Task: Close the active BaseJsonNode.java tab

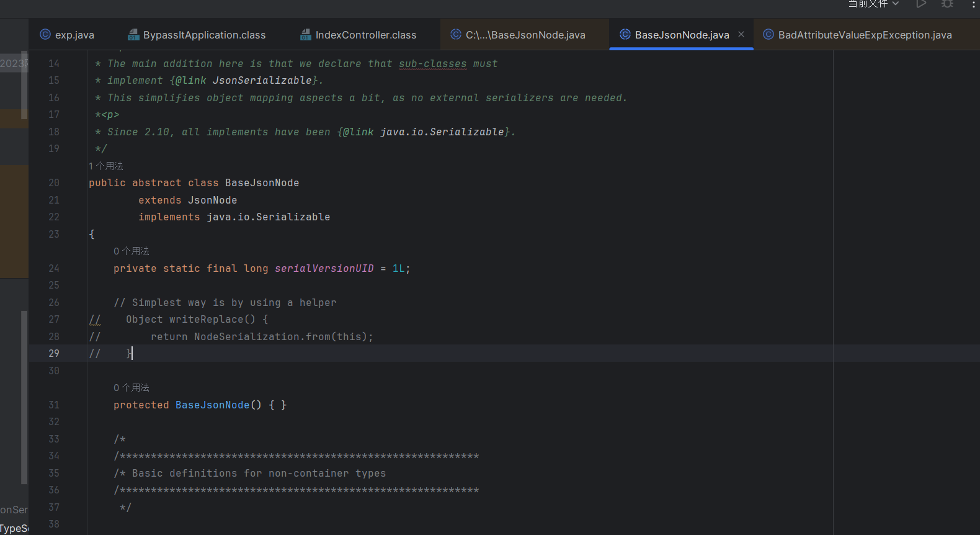Action: 741,34
